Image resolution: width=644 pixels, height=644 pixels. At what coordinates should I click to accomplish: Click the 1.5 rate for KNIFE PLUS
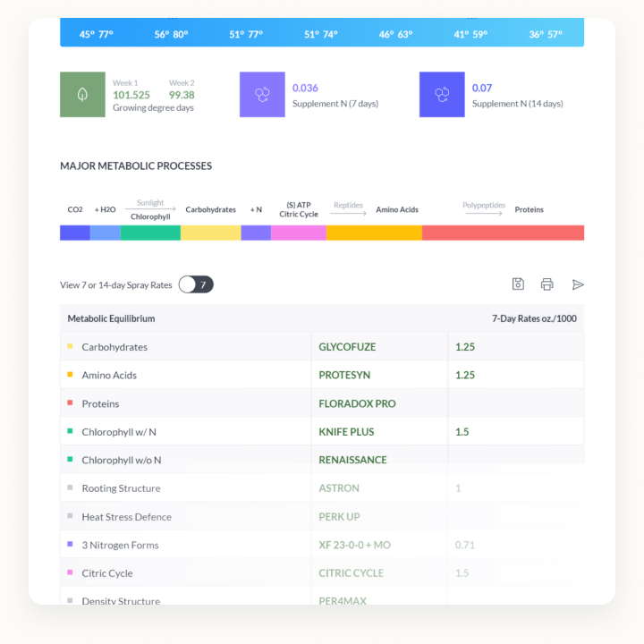click(462, 432)
